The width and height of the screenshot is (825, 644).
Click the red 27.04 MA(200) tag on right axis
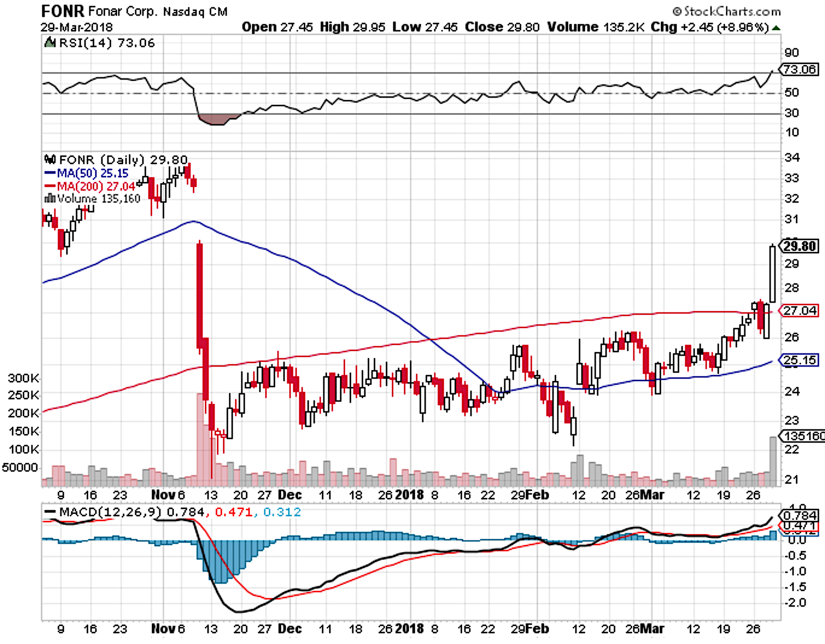coord(800,311)
